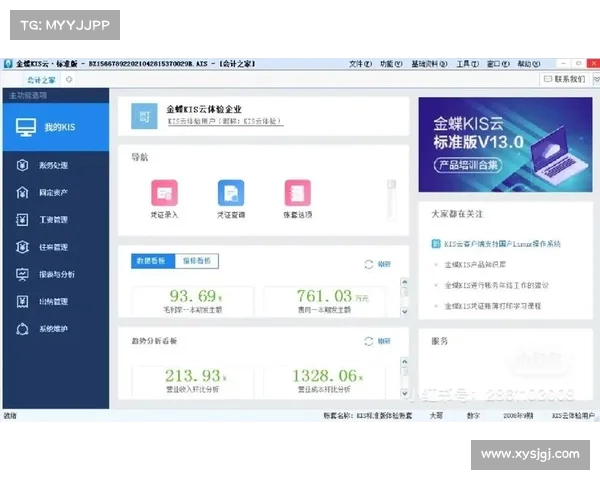Click down arrow in trend analysis scrollbar
The height and width of the screenshot is (480, 600).
click(x=404, y=393)
